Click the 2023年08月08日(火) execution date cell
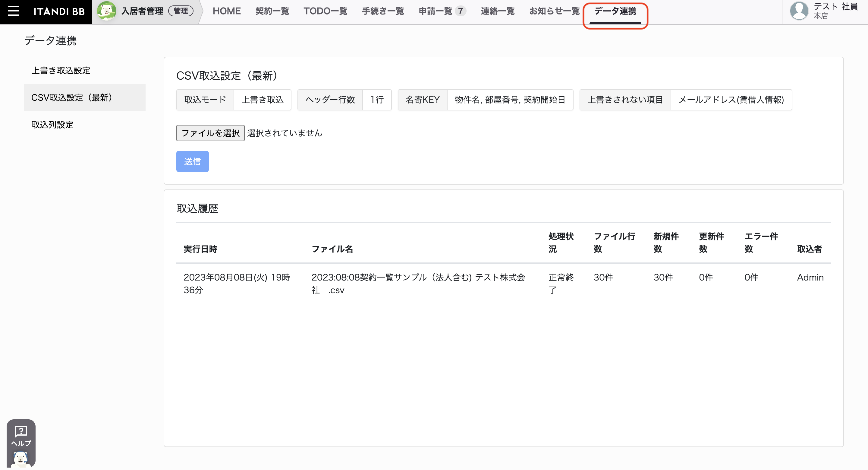 coord(237,284)
